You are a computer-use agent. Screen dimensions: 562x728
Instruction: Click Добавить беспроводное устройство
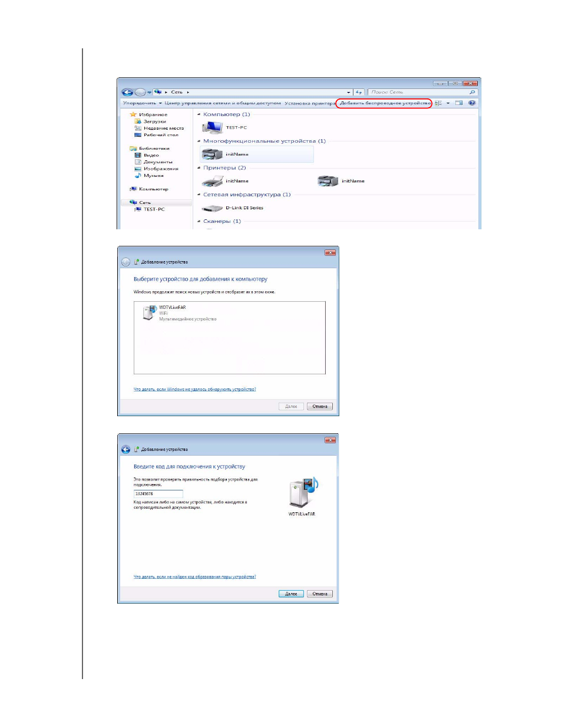(385, 103)
